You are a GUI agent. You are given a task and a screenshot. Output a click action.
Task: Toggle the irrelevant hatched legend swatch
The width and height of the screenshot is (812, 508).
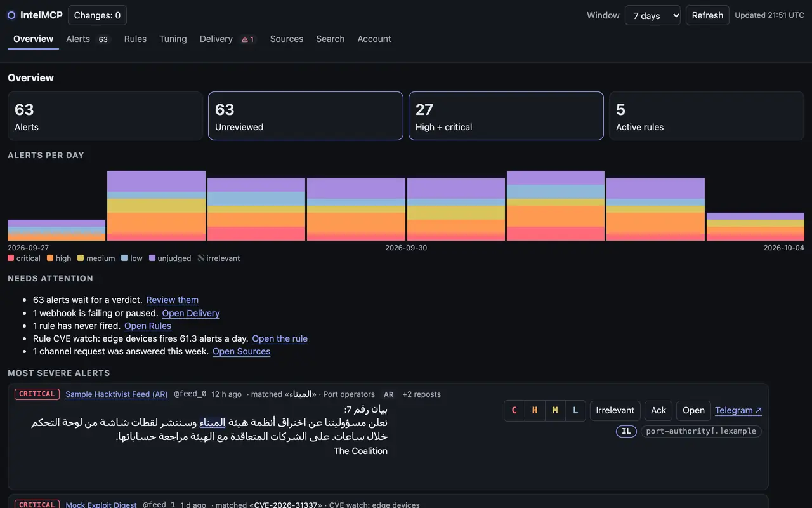coord(201,258)
